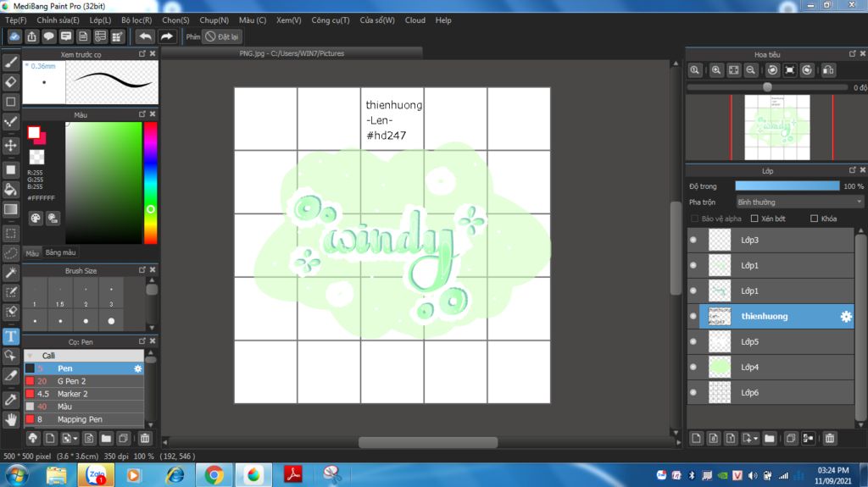Screen dimensions: 868x487
Task: Open the Tệp(F) menu
Action: (x=15, y=20)
